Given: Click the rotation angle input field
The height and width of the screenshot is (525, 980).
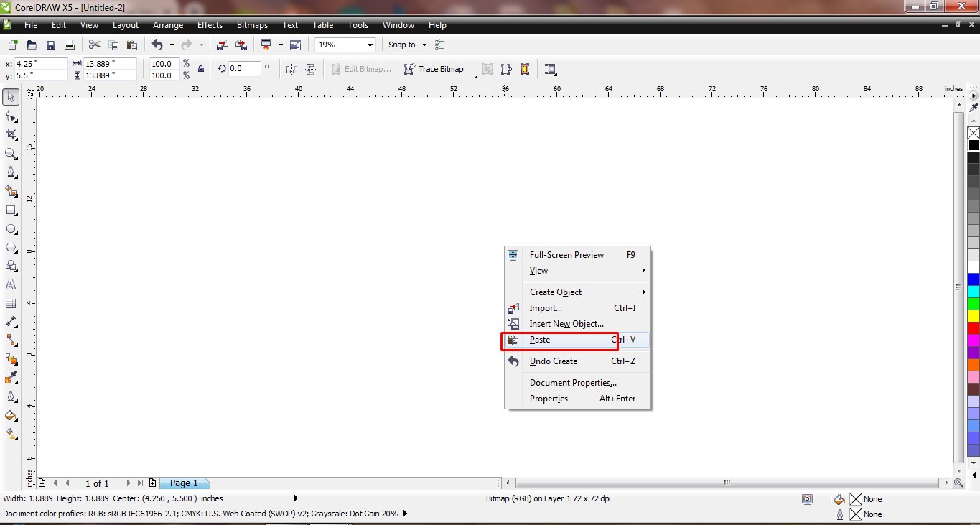Looking at the screenshot, I should (x=245, y=69).
